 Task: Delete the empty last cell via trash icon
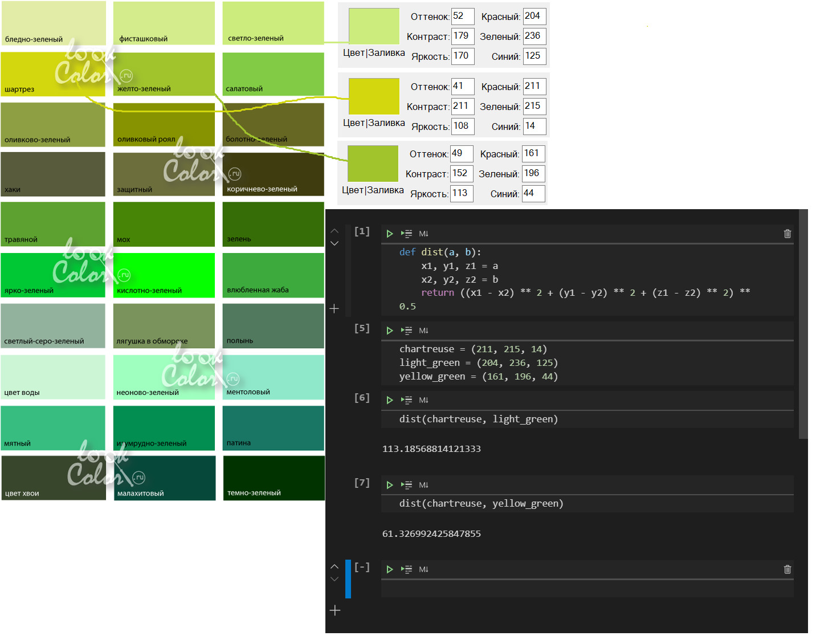point(788,569)
